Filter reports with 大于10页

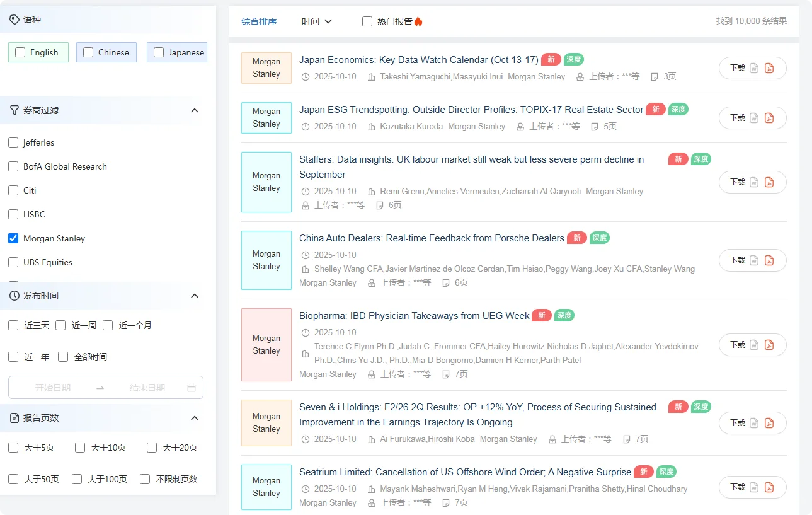pyautogui.click(x=80, y=448)
